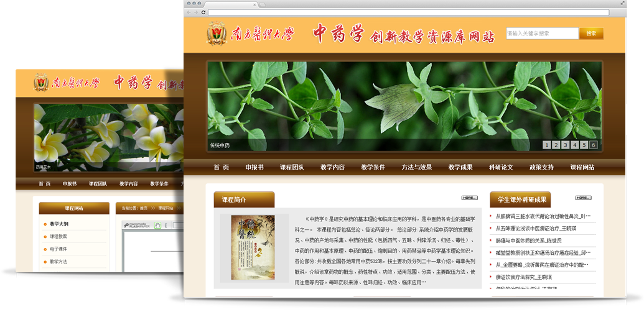644x317 pixels.
Task: Switch banner to slide 1
Action: coord(546,145)
